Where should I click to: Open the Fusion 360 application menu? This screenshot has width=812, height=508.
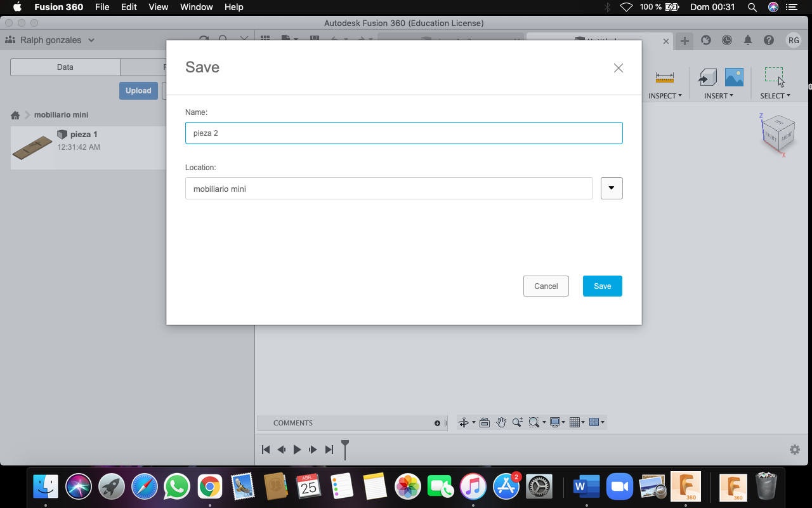tap(58, 7)
